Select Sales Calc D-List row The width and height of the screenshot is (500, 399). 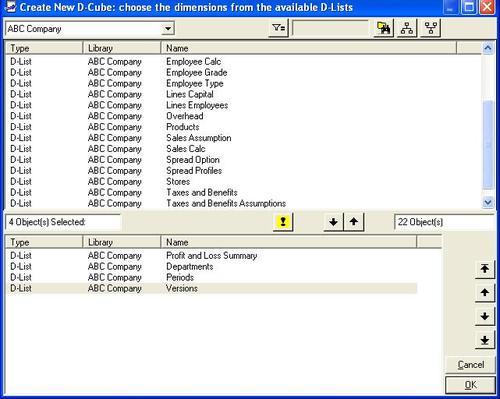pos(243,149)
